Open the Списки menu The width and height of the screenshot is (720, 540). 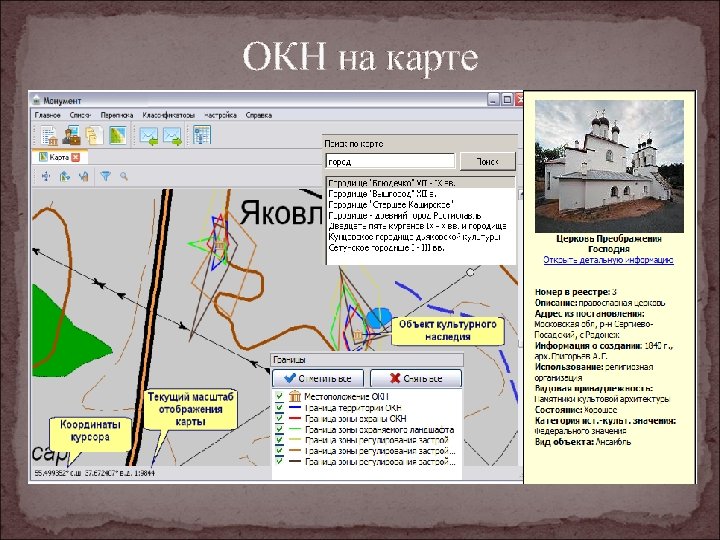80,115
